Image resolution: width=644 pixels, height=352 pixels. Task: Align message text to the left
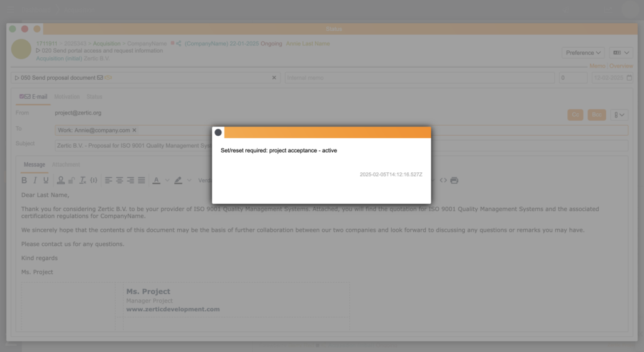109,180
